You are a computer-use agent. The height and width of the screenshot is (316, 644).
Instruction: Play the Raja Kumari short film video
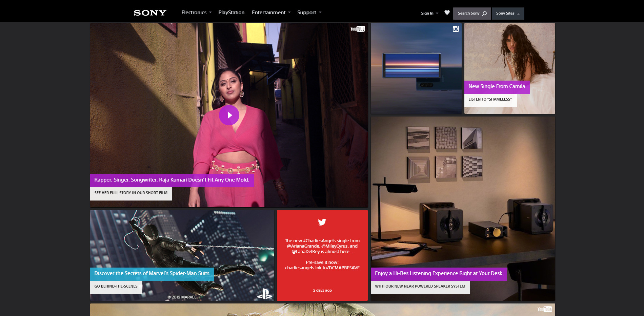(x=229, y=115)
